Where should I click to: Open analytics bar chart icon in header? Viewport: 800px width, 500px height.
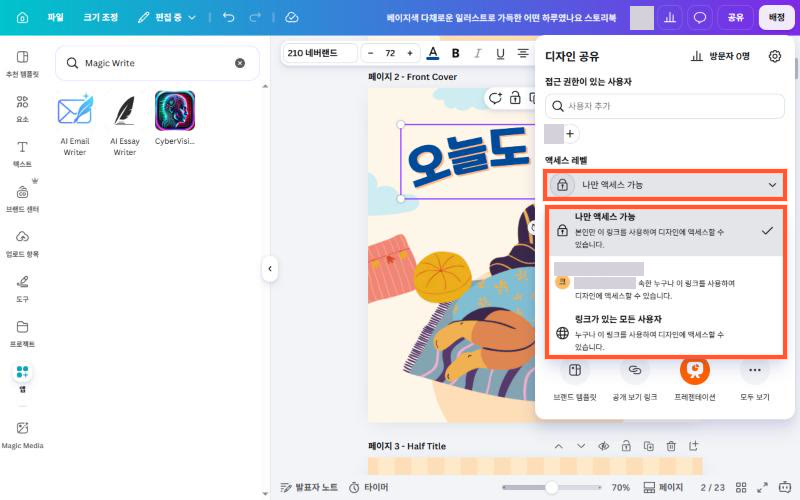[670, 18]
